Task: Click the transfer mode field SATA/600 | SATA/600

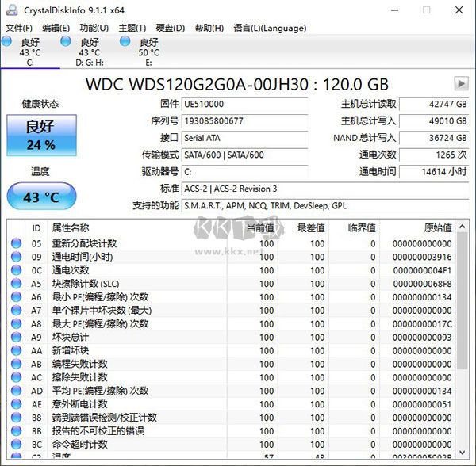Action: pyautogui.click(x=244, y=155)
